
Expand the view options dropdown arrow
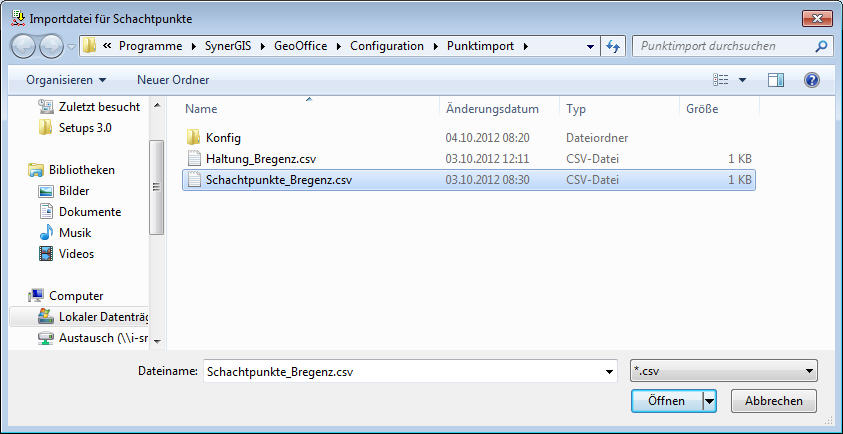(x=742, y=80)
